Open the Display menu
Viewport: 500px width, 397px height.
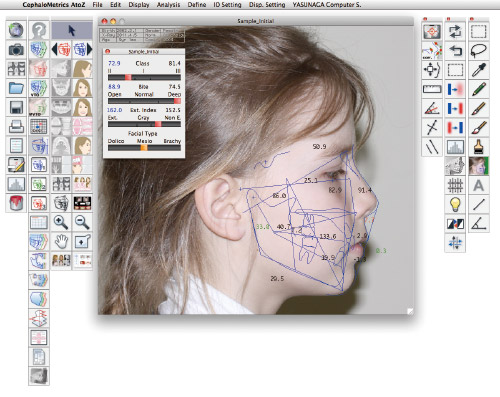[x=139, y=5]
